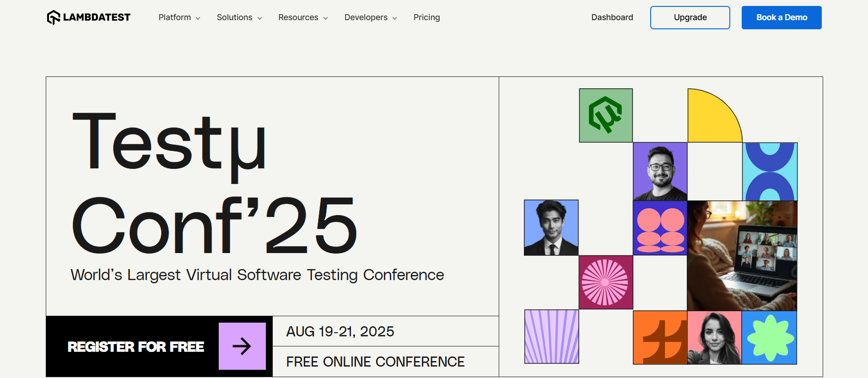Click 'World's Largest Virtual Software Testing Conference' text

(257, 275)
